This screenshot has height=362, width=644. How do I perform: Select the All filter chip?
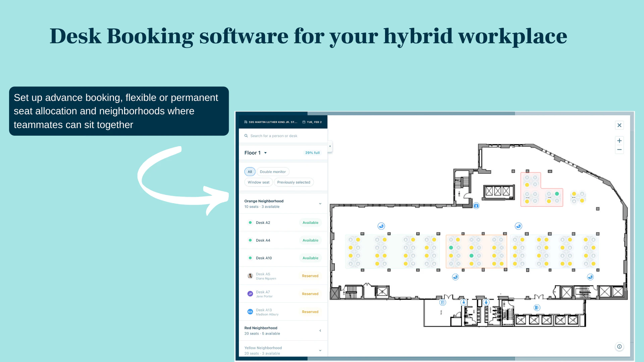(250, 171)
